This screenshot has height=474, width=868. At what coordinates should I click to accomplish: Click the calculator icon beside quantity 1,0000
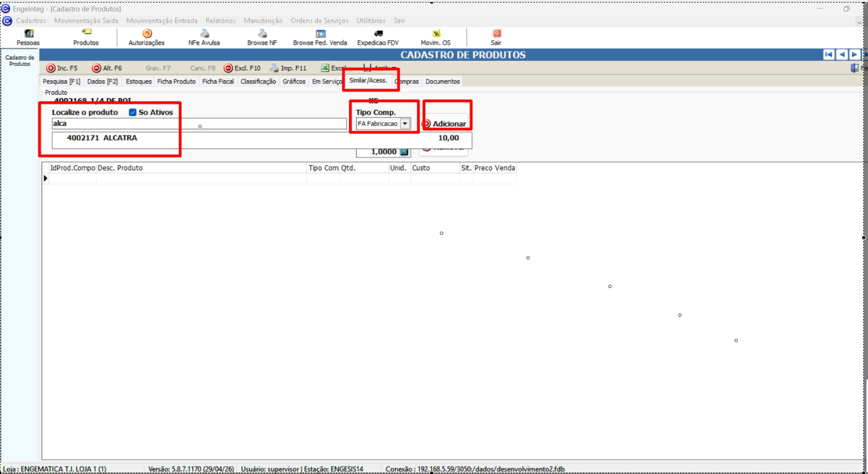click(404, 152)
